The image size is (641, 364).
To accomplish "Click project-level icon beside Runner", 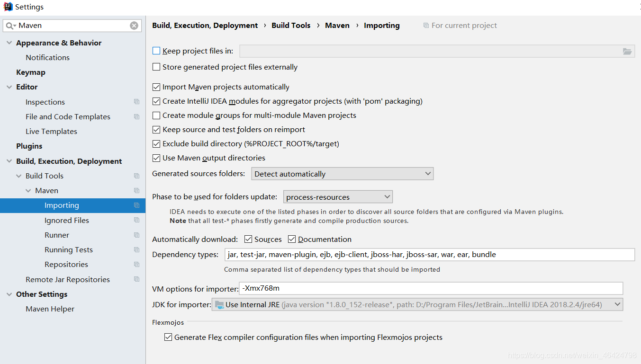I will pos(136,235).
